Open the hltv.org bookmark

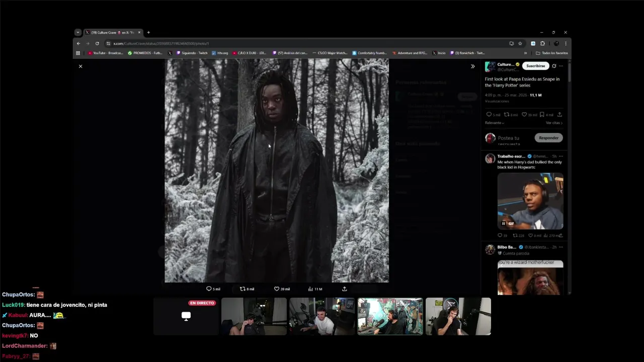220,53
